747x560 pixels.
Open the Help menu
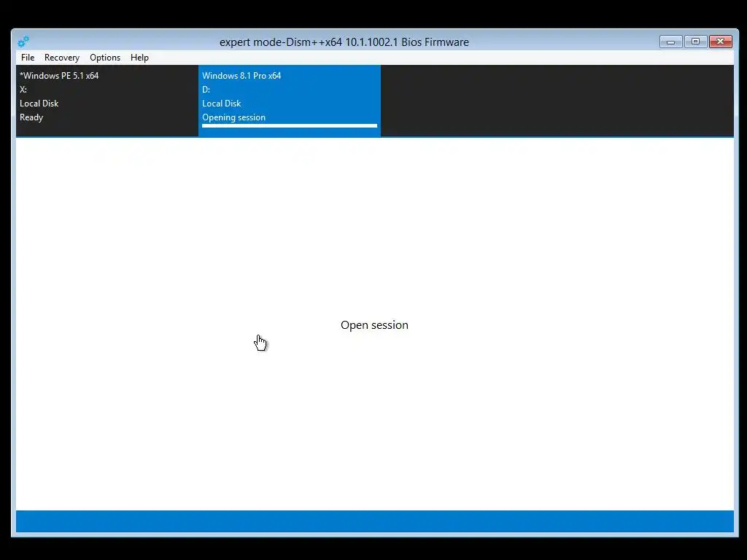(x=139, y=58)
